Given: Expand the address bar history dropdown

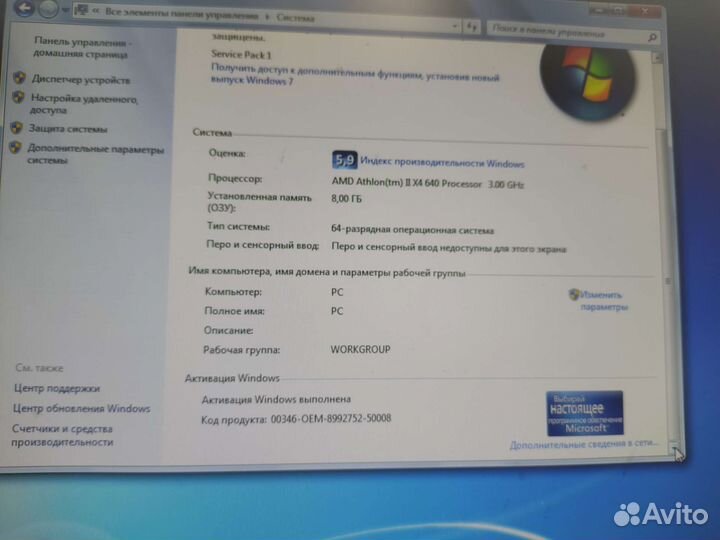Looking at the screenshot, I should pyautogui.click(x=455, y=26).
